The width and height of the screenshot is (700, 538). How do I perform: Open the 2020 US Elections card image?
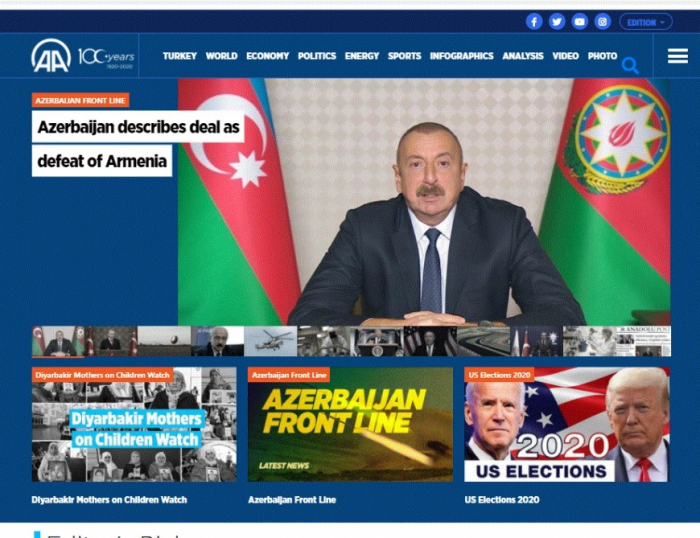coord(567,425)
